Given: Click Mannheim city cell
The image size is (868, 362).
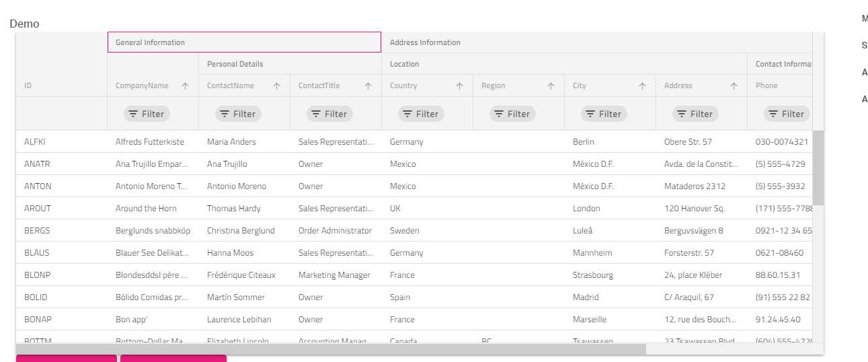Looking at the screenshot, I should (x=610, y=253).
